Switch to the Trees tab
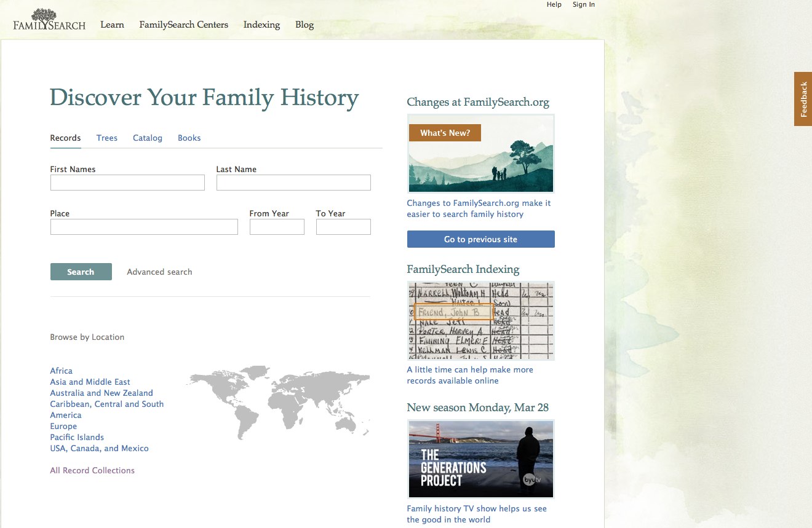The width and height of the screenshot is (812, 528). coord(106,138)
